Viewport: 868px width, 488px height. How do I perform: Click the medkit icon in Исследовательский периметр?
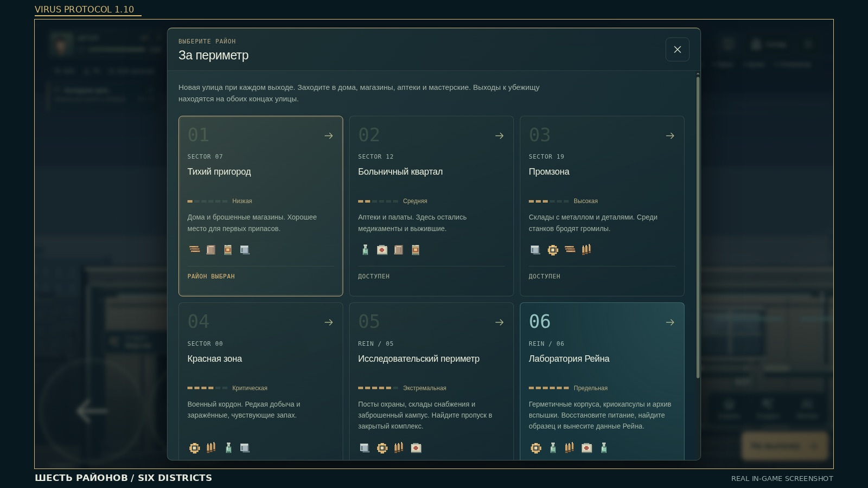[416, 447]
